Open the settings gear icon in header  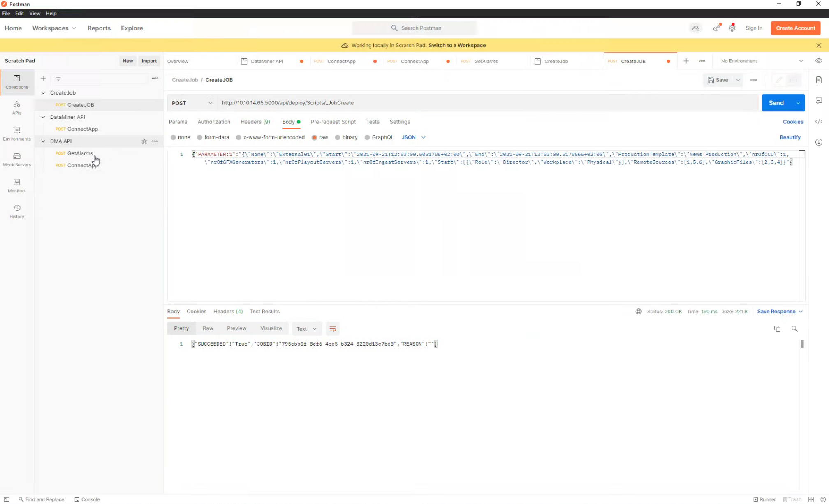coord(732,28)
